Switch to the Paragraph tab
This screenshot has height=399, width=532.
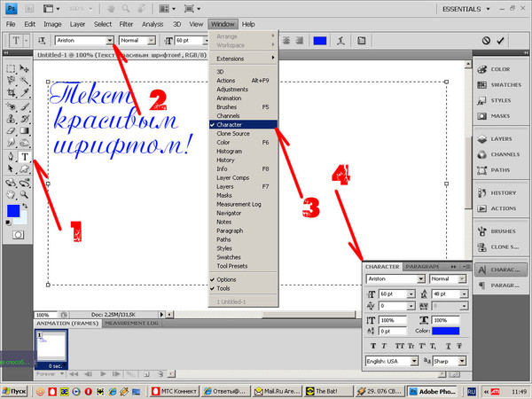click(422, 267)
